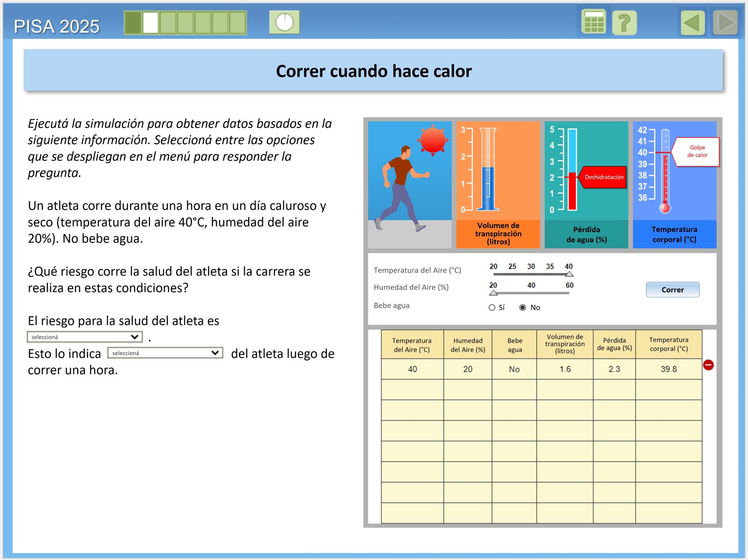748x560 pixels.
Task: Advance with the right arrow button
Action: coord(725,23)
